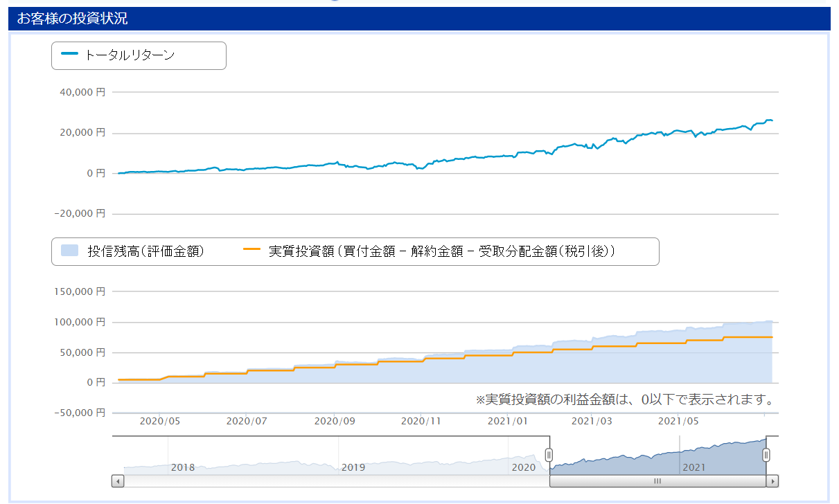Viewport: 839px width, 504px height.
Task: Click the scrollbar track left of the thumb
Action: tap(337, 481)
